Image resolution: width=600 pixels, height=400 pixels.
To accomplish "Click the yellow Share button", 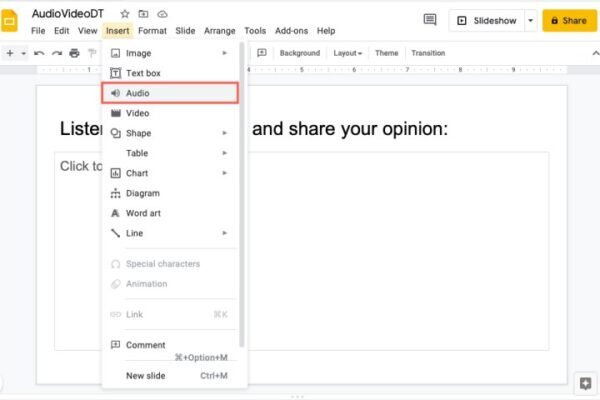I will coord(569,21).
